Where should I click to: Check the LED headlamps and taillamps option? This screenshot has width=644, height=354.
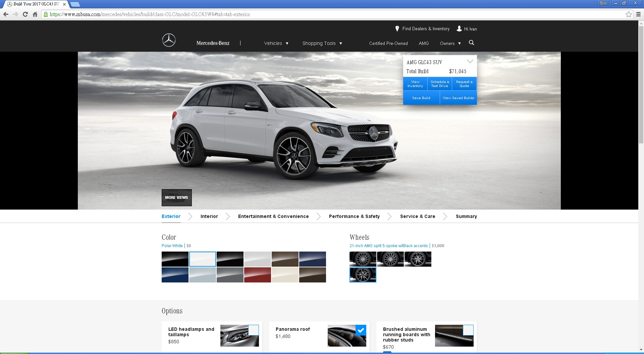point(254,330)
